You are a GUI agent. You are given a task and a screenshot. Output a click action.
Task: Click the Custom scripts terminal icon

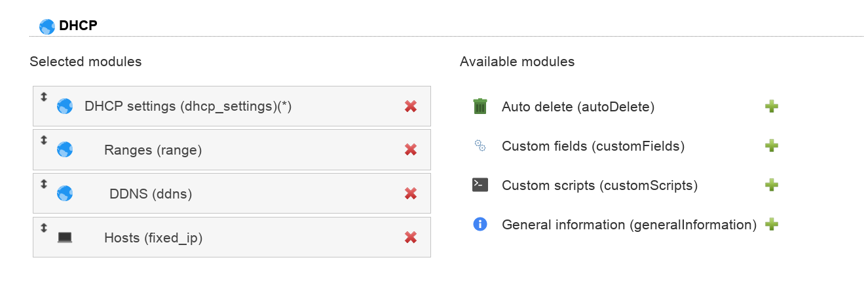(x=480, y=185)
